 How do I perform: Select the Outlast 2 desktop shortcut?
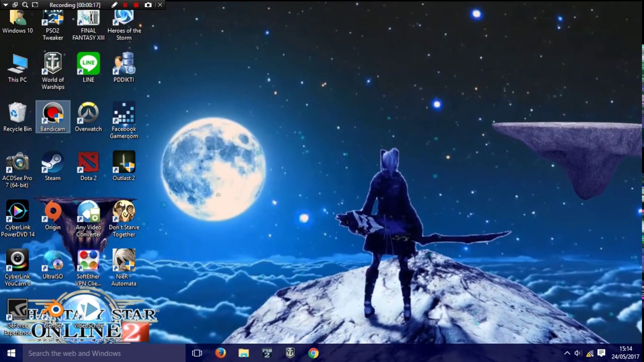pyautogui.click(x=124, y=166)
